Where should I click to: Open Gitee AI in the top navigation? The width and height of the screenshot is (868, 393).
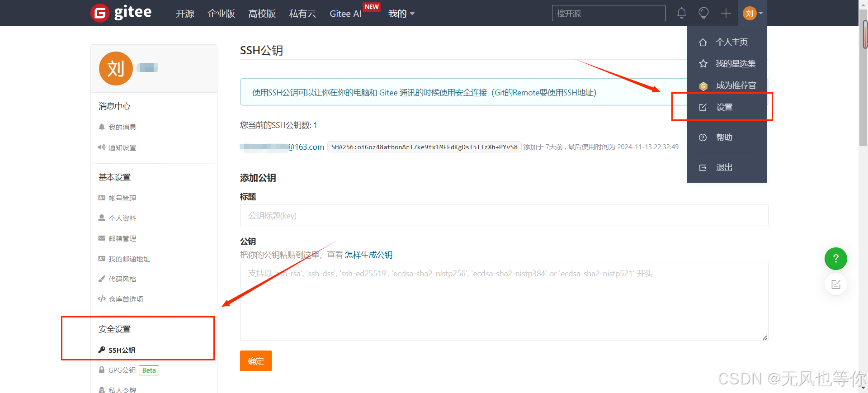click(x=345, y=14)
